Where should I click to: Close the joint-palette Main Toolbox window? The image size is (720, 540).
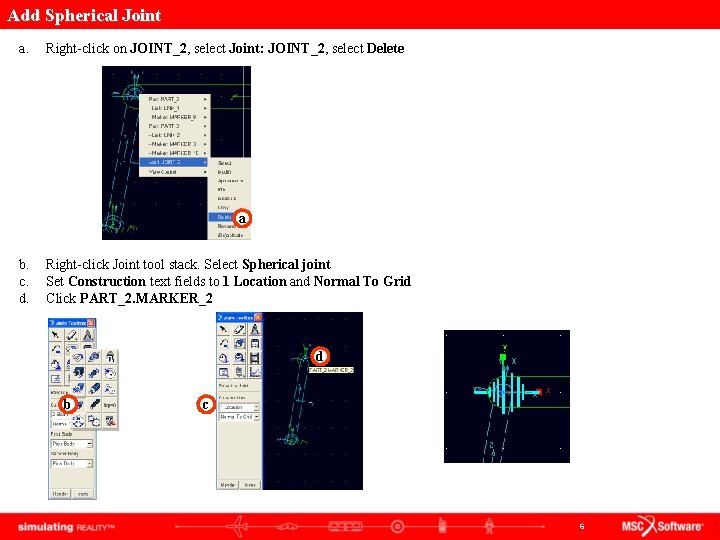[91, 323]
